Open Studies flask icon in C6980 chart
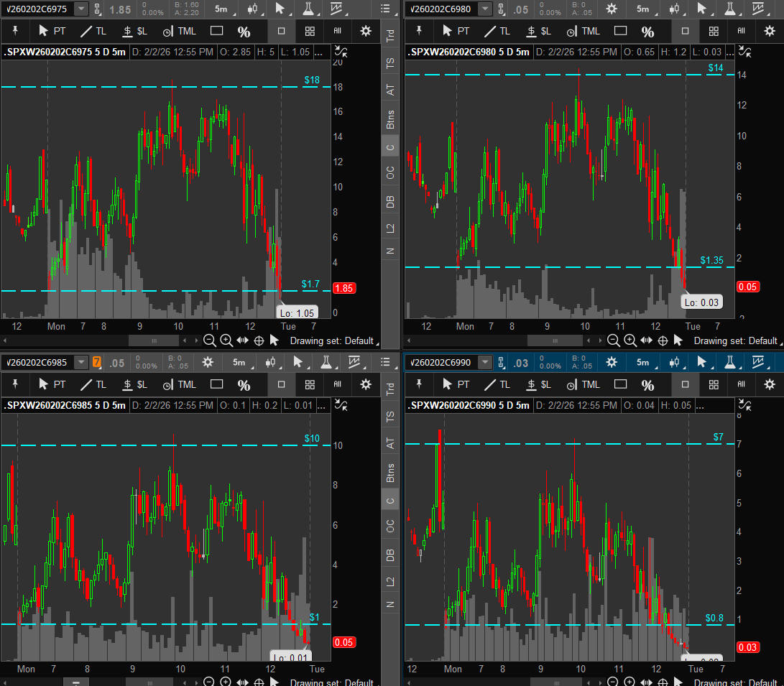 (730, 9)
